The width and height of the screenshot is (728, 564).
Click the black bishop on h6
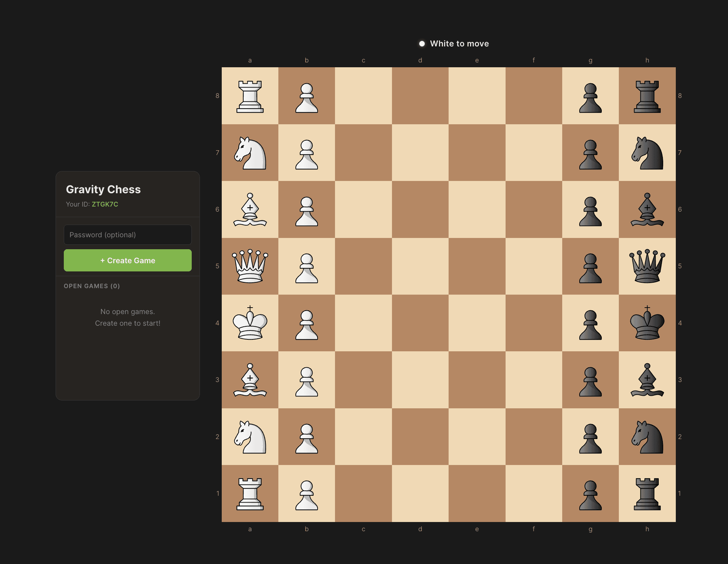pyautogui.click(x=647, y=209)
